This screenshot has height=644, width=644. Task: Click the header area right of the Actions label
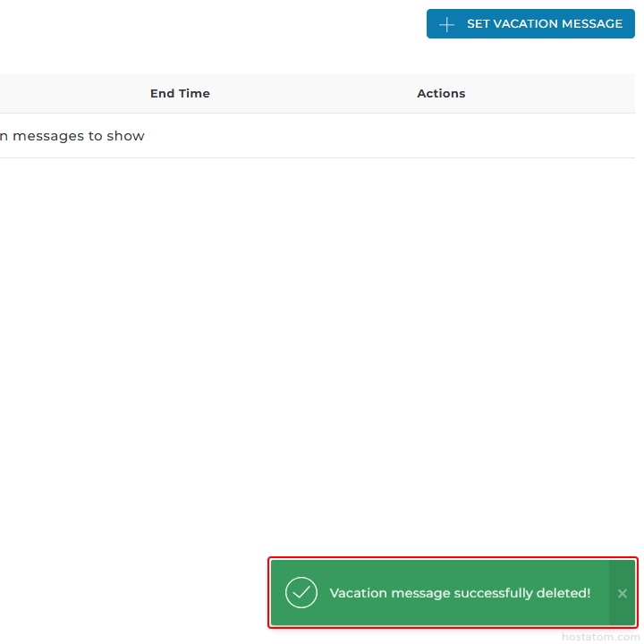(555, 93)
